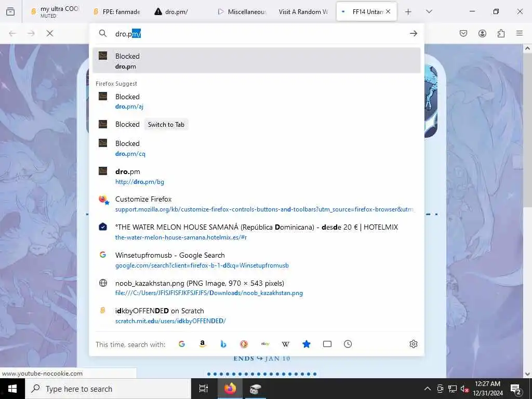532x399 pixels.
Task: Select top Blocked dro.pm suggestion
Action: tap(257, 60)
